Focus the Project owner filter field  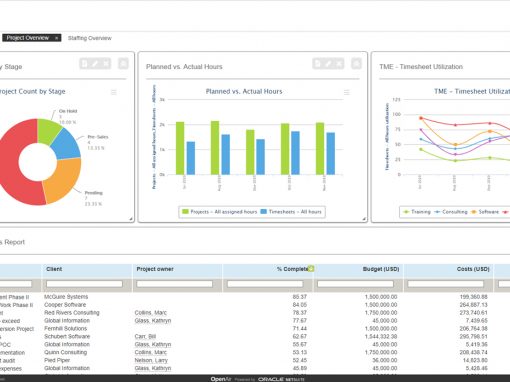(175, 284)
